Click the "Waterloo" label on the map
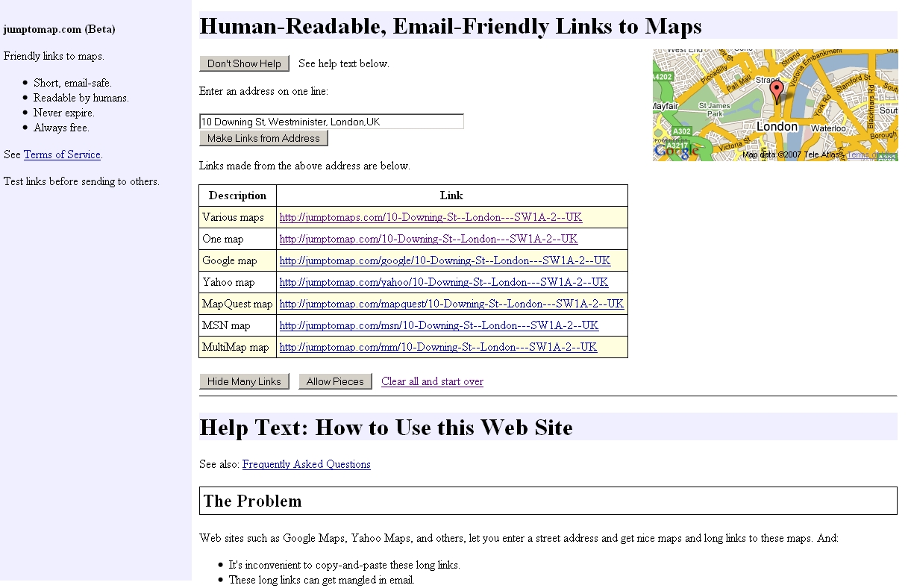 click(x=828, y=128)
